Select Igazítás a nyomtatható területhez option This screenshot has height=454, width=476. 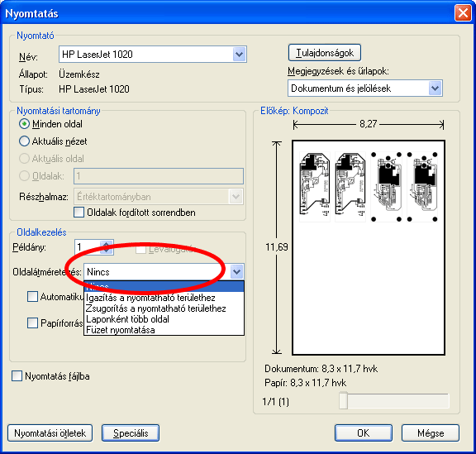click(164, 298)
